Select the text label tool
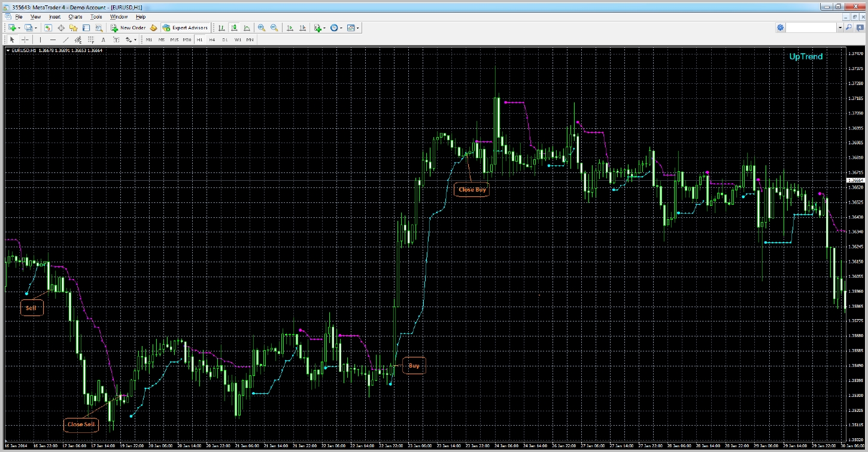The image size is (868, 452). 116,40
